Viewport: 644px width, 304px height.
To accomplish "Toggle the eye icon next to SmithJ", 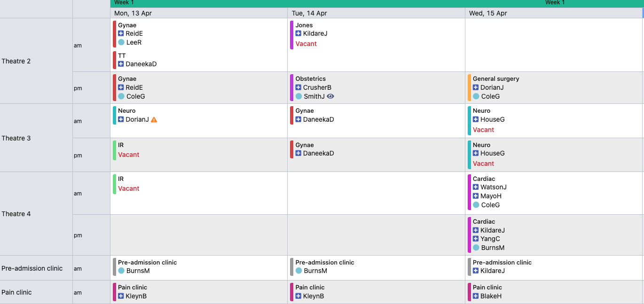I will pos(330,96).
